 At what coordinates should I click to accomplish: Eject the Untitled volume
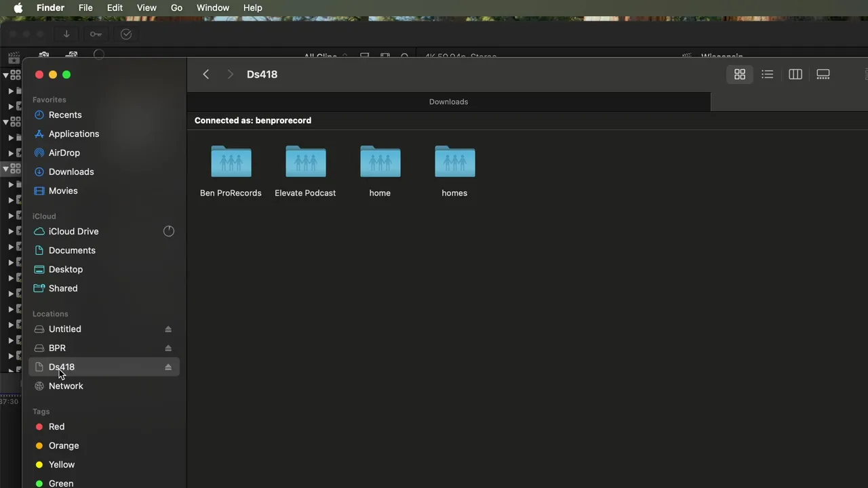click(x=168, y=329)
